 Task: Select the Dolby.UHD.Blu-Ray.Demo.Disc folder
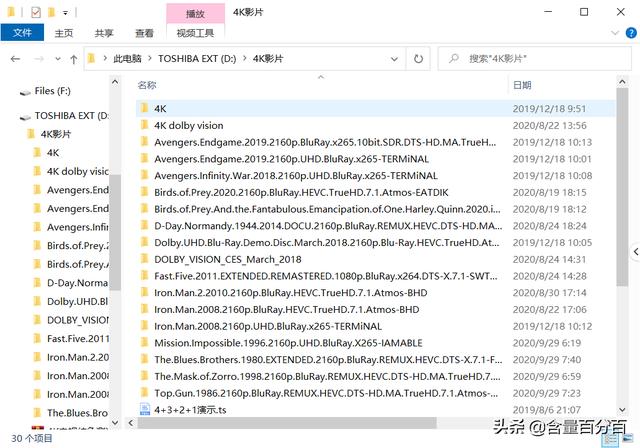(327, 242)
